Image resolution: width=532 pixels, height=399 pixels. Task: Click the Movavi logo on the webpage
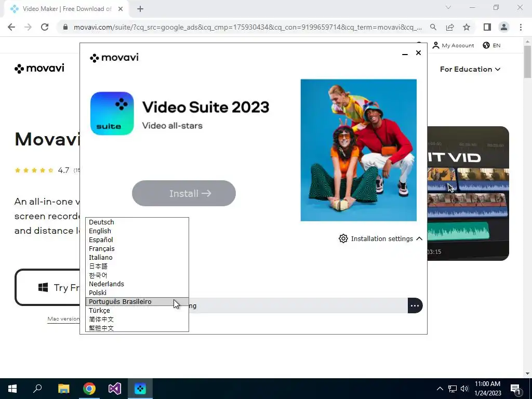pos(39,69)
